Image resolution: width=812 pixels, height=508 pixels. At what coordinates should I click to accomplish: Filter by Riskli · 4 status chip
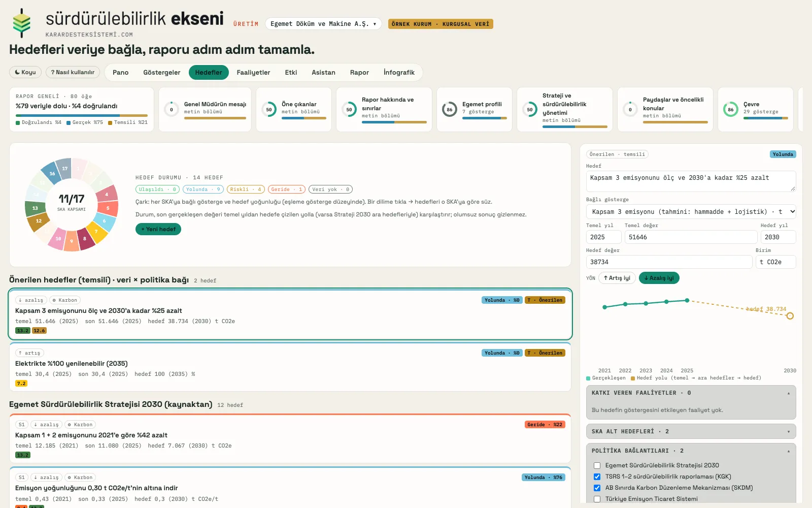246,189
